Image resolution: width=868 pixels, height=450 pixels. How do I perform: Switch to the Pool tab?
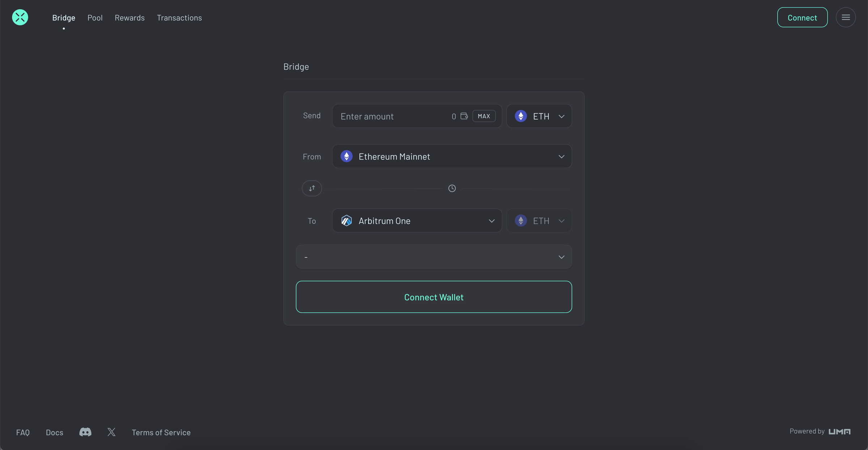pos(95,17)
